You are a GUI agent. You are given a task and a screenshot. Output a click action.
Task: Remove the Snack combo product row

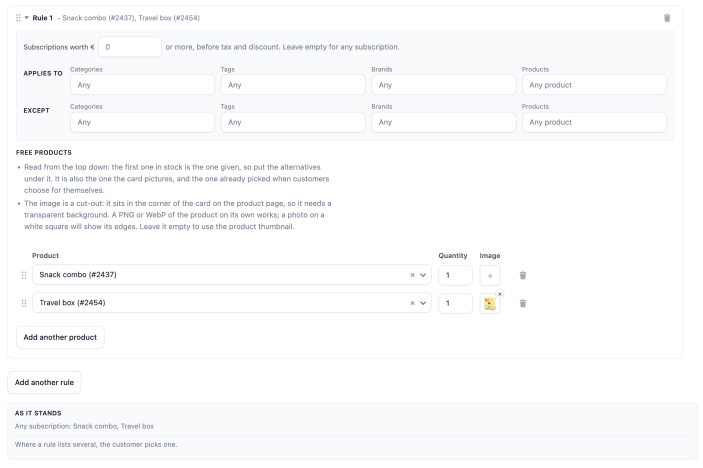(x=522, y=275)
